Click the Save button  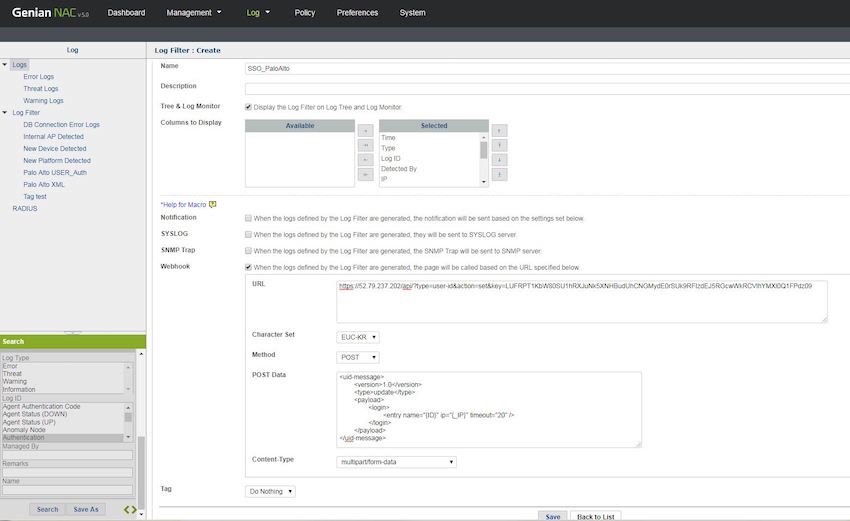point(552,516)
